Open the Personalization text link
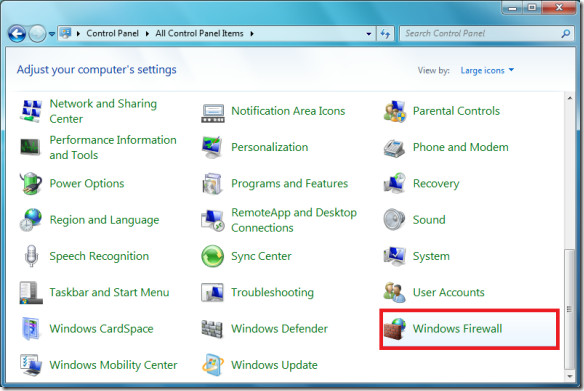 coord(269,147)
